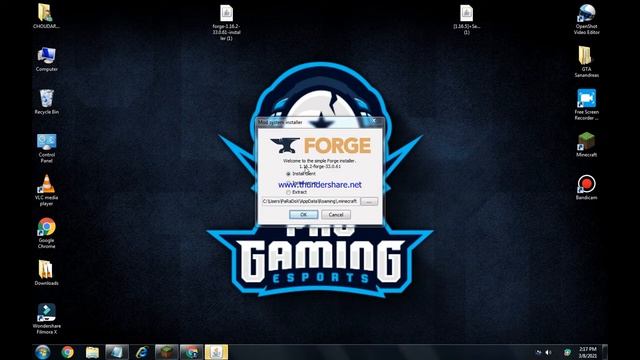Screen dimensions: 640x360
Task: Launch Bandicam desktop shortcut
Action: (x=587, y=187)
